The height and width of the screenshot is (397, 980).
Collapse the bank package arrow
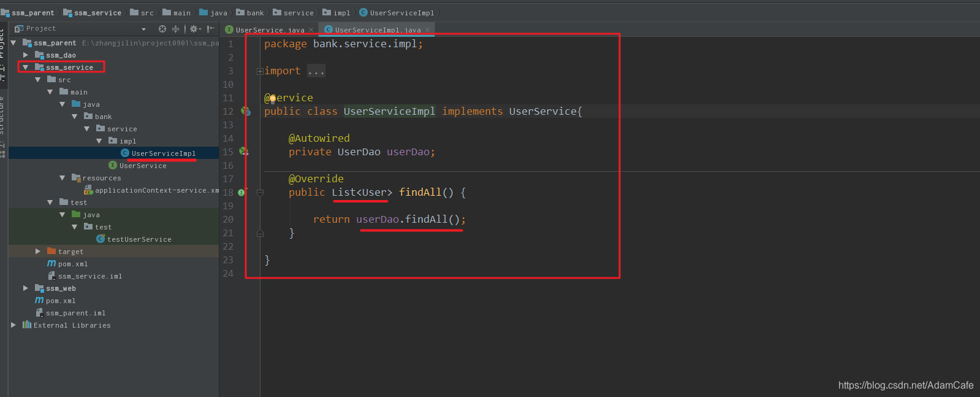tap(75, 117)
